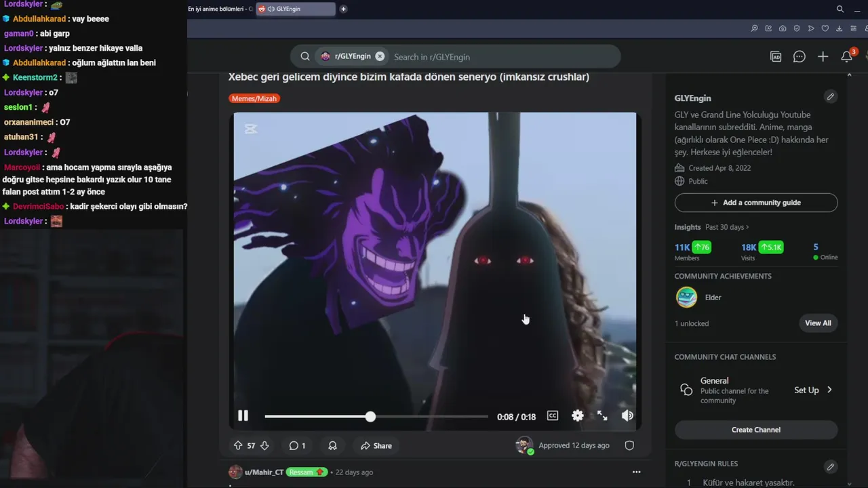Click the Create Channel button

756,430
